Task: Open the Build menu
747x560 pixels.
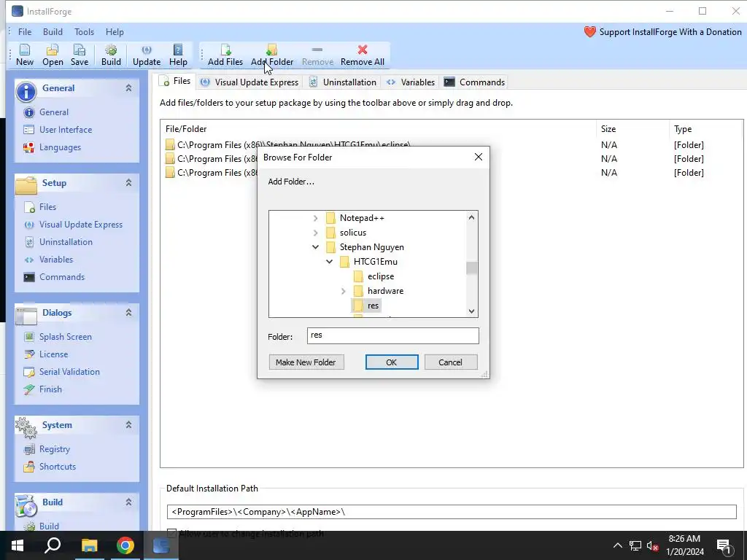Action: coord(53,32)
